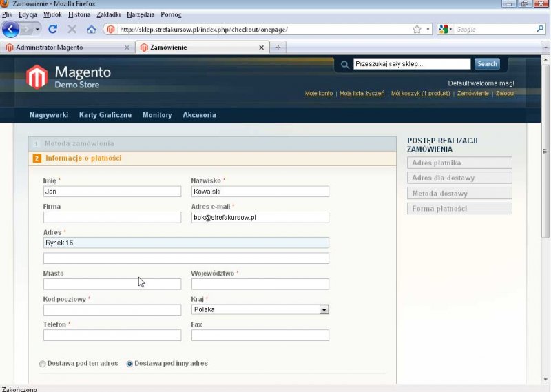
Task: Switch to the Administrator Magento tab
Action: click(62, 48)
